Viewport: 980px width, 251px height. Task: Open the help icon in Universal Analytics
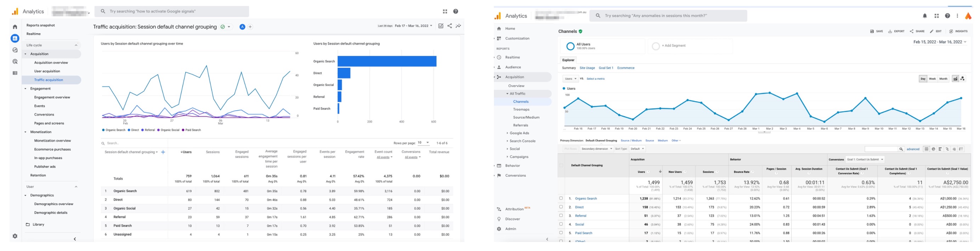tap(948, 16)
